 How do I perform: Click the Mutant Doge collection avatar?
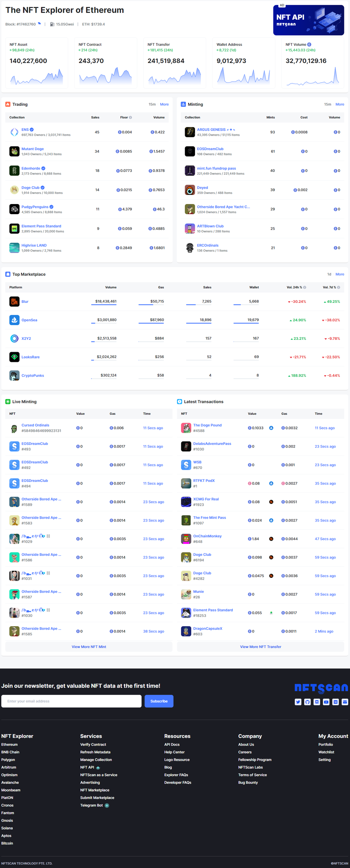(14, 151)
